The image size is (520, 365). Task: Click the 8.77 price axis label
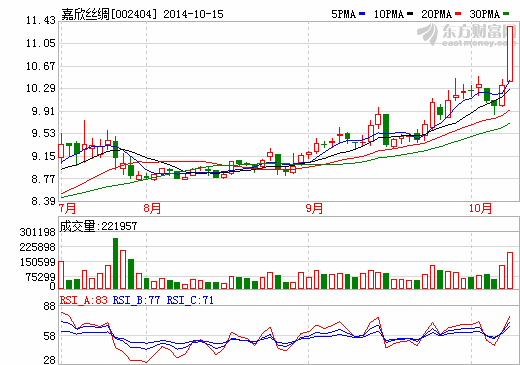point(43,179)
